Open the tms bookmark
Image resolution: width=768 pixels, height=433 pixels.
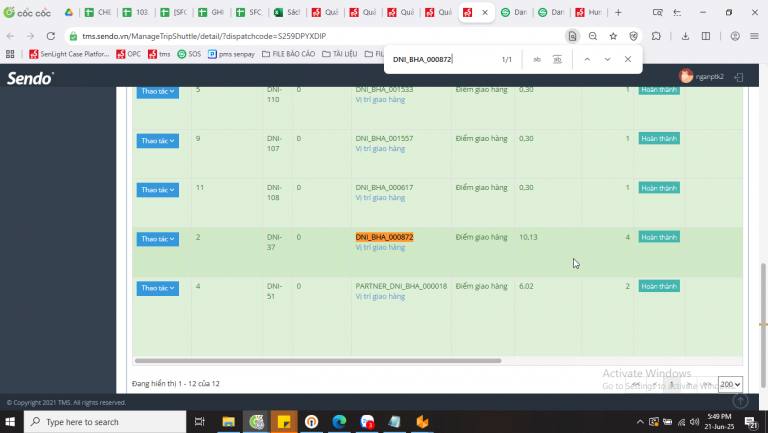(159, 54)
